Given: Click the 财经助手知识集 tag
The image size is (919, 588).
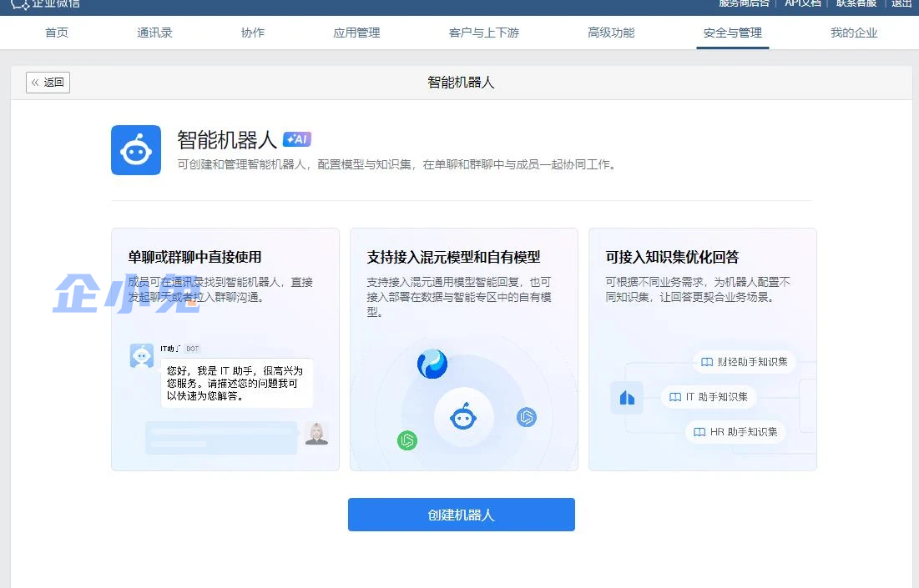Looking at the screenshot, I should (x=745, y=362).
